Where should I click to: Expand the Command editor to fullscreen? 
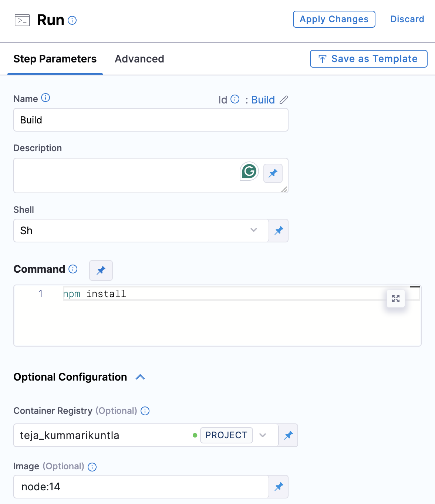(x=396, y=299)
